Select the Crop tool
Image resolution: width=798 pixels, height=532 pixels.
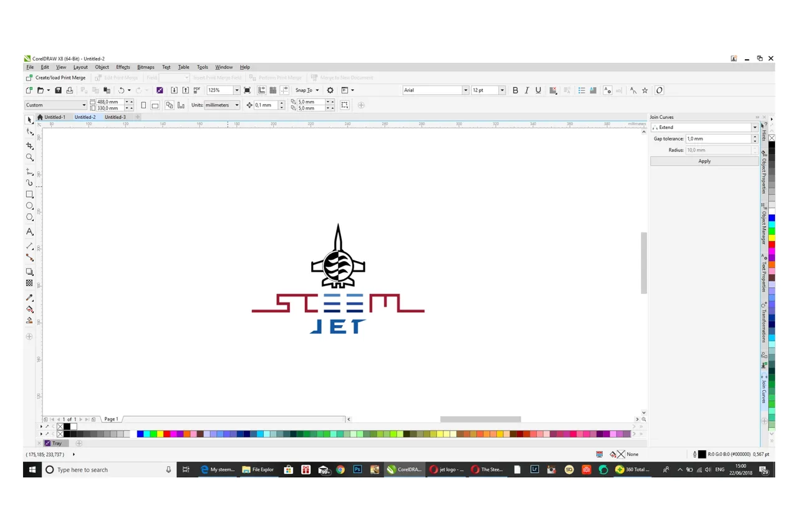point(29,145)
